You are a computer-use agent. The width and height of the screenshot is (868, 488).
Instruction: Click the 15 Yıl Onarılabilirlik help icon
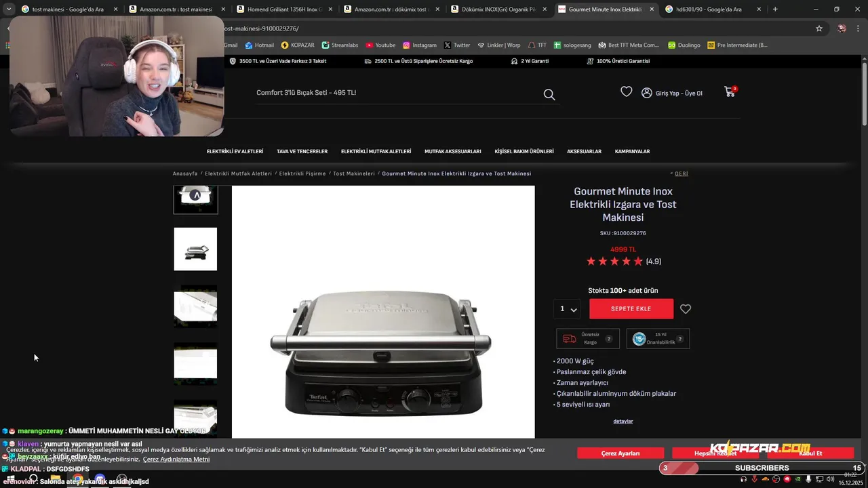679,339
